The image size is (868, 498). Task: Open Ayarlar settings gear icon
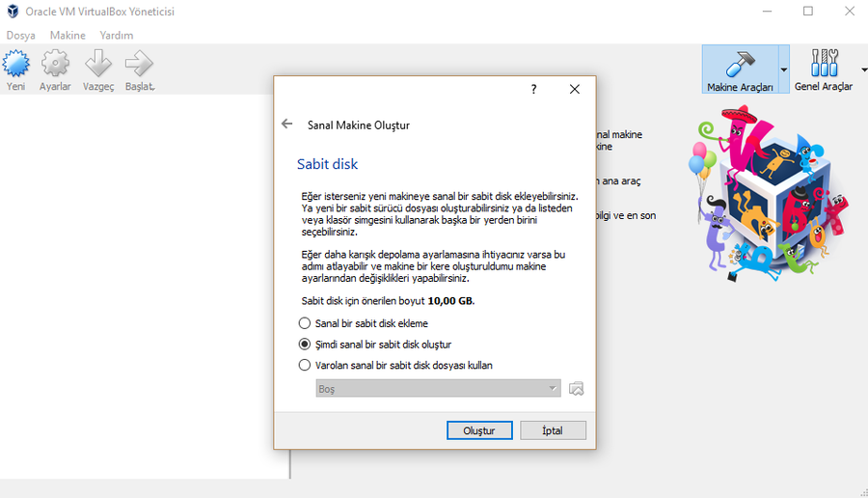[55, 65]
